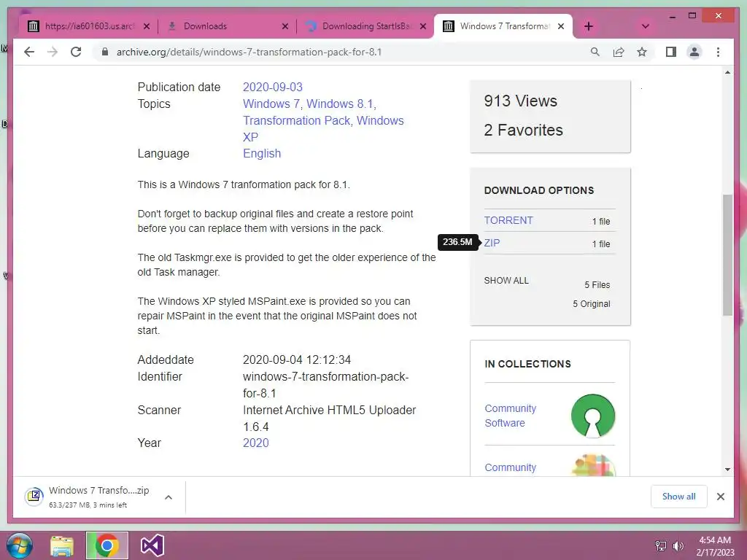
Task: Click Show all downloads button
Action: [x=678, y=497]
